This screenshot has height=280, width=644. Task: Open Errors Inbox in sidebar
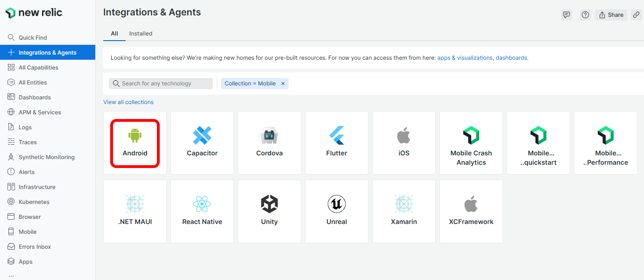48,246
